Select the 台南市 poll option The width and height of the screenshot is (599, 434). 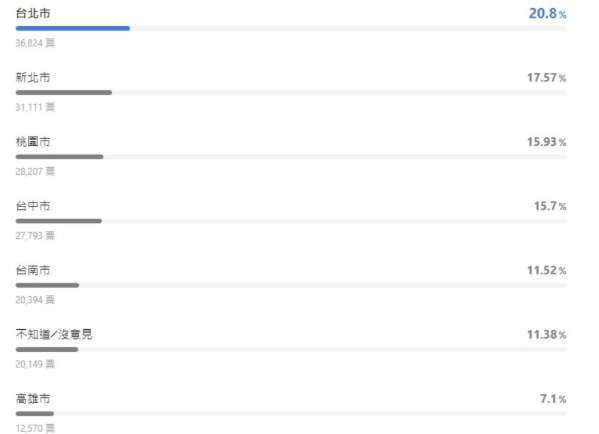pyautogui.click(x=33, y=270)
